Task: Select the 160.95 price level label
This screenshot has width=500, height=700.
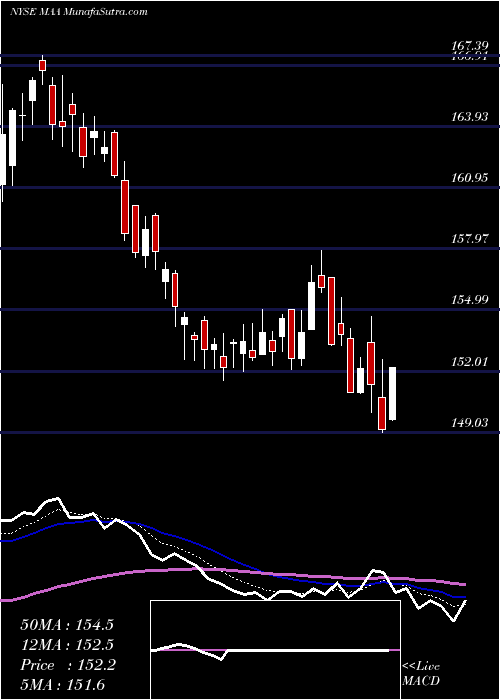Action: click(469, 178)
